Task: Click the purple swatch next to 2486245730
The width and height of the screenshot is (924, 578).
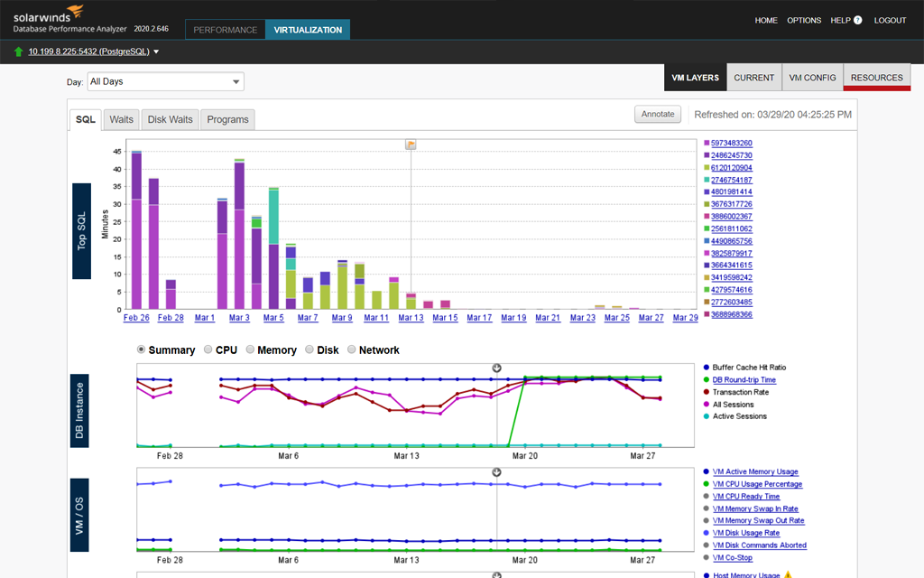Action: [x=706, y=155]
